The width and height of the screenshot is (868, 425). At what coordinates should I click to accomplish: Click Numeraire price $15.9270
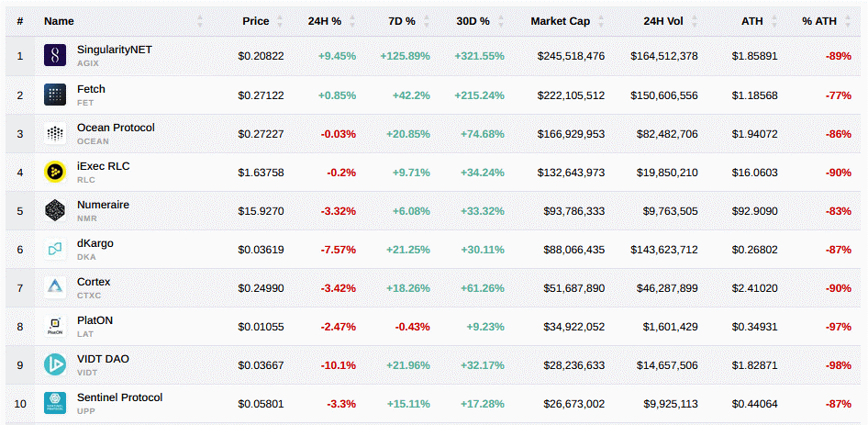[261, 210]
